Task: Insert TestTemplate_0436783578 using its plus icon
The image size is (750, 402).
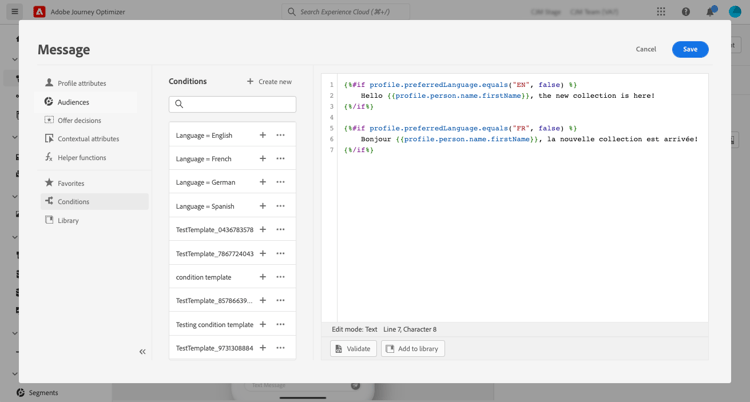Action: [x=263, y=230]
